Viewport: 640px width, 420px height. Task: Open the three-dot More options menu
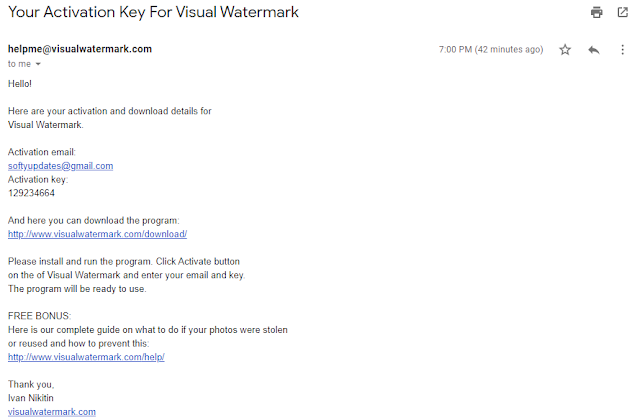[x=622, y=50]
